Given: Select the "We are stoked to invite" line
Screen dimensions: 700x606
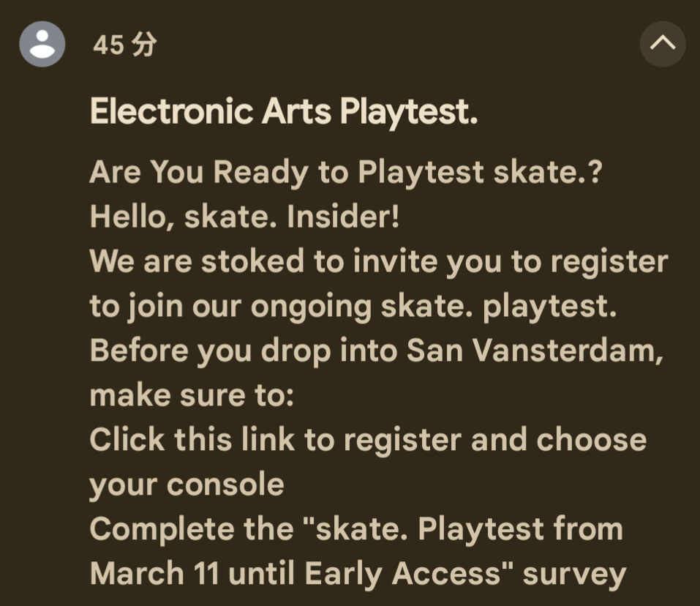Looking at the screenshot, I should [x=378, y=262].
